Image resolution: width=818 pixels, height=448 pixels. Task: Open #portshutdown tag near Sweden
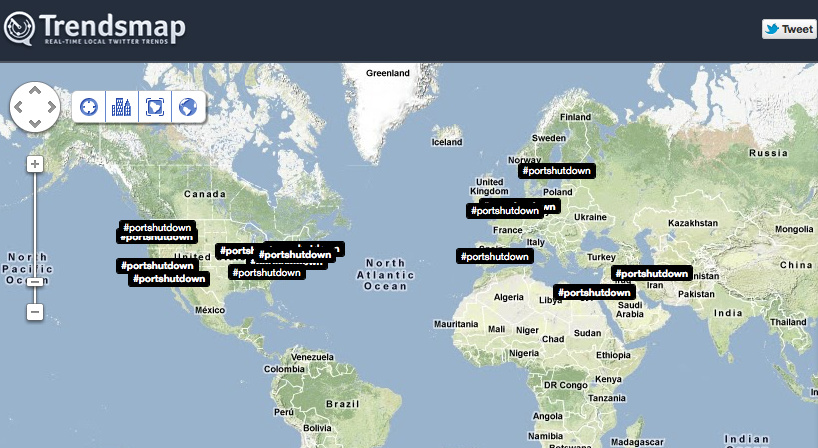tap(557, 171)
